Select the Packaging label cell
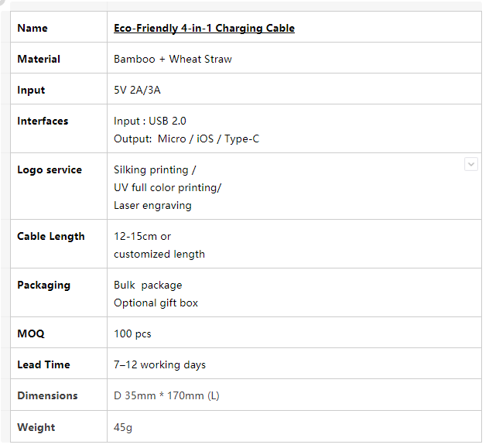This screenshot has width=489, height=448. pyautogui.click(x=59, y=292)
